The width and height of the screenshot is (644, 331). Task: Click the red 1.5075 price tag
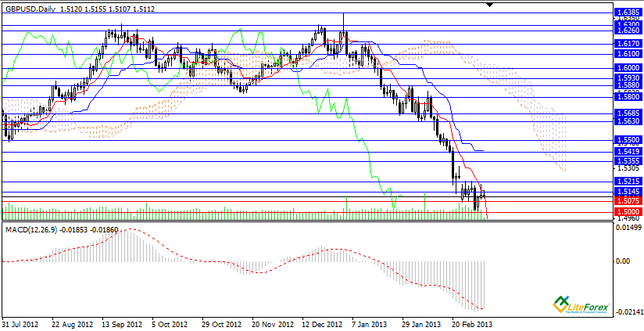(x=628, y=200)
